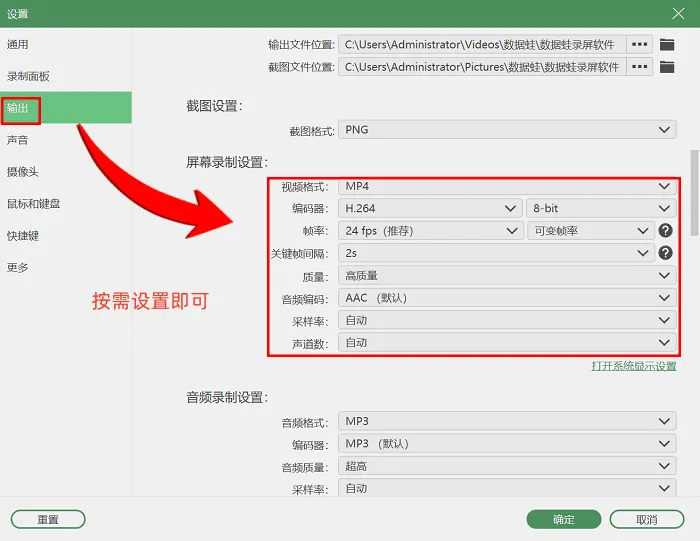Click the screenshot file path field
The height and width of the screenshot is (541, 700).
point(482,67)
